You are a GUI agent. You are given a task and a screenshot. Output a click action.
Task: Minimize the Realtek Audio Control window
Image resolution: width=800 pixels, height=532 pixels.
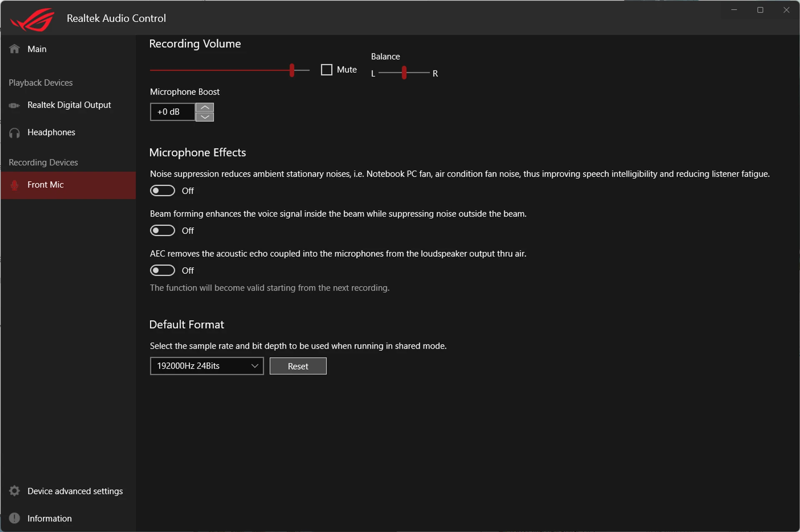tap(734, 10)
